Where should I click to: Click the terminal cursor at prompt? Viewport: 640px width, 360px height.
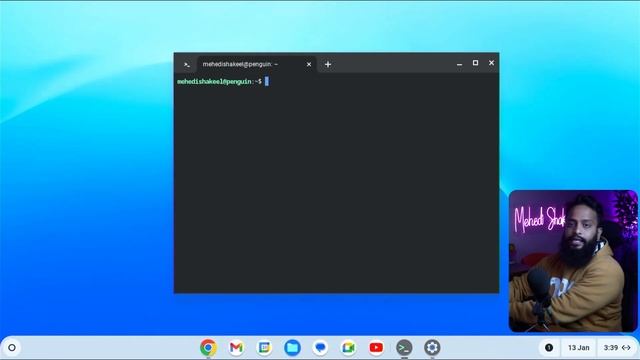(267, 82)
